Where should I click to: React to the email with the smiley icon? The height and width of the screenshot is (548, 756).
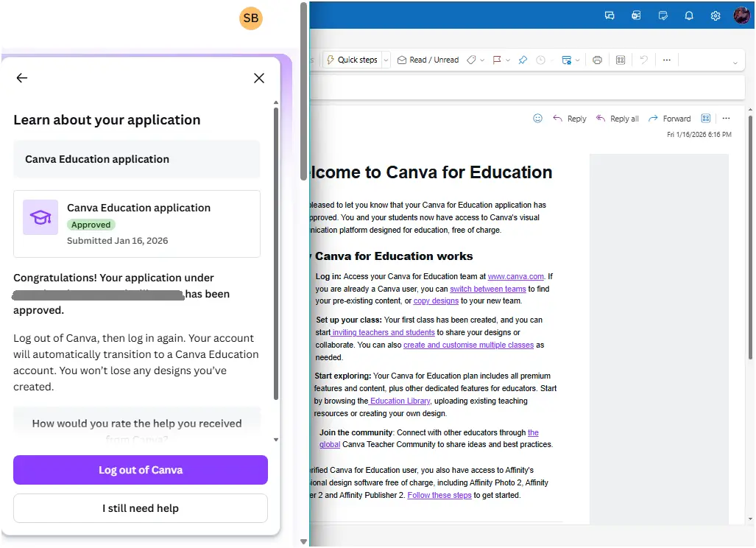(537, 118)
